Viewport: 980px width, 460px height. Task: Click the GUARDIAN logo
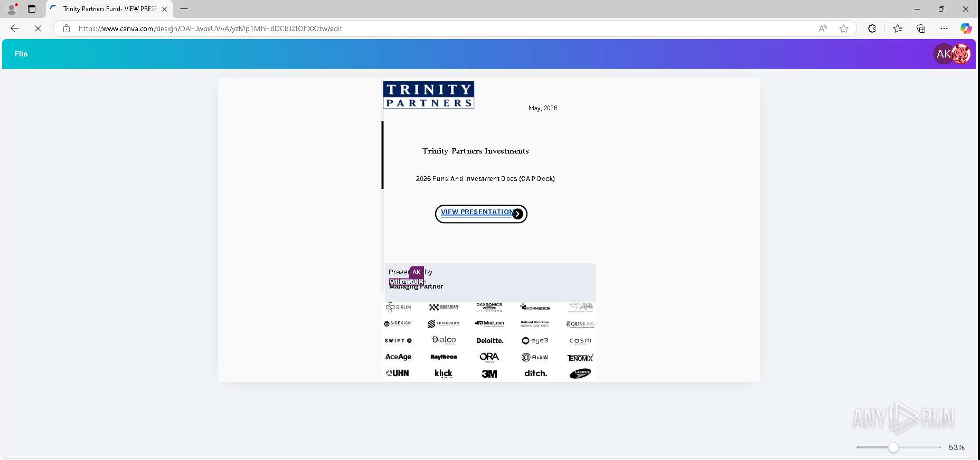[x=444, y=307]
